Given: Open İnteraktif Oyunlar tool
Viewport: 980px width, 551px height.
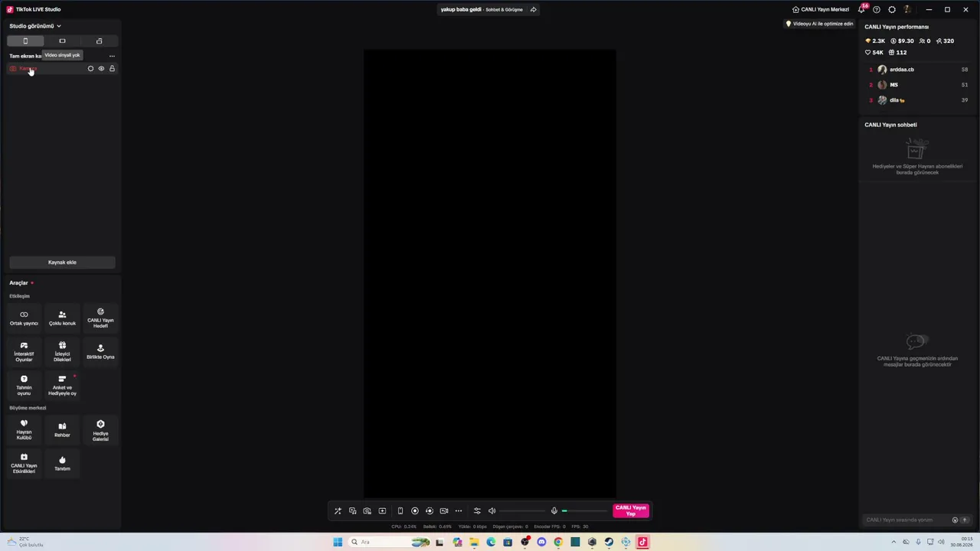Looking at the screenshot, I should tap(24, 351).
